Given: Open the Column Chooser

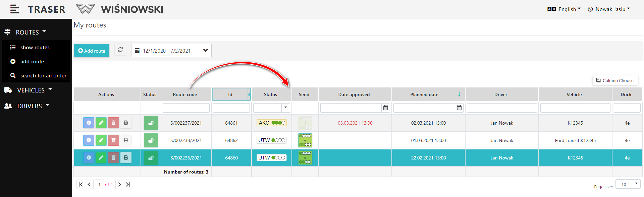Looking at the screenshot, I should (615, 80).
